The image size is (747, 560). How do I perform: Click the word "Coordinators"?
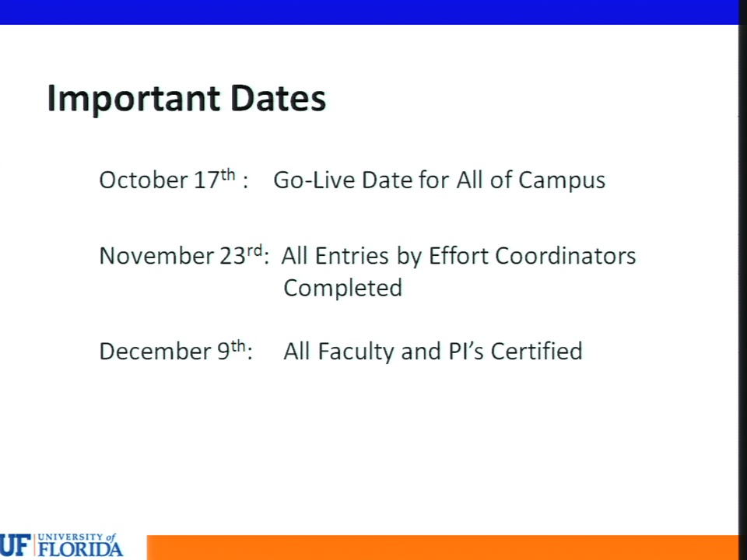point(566,256)
